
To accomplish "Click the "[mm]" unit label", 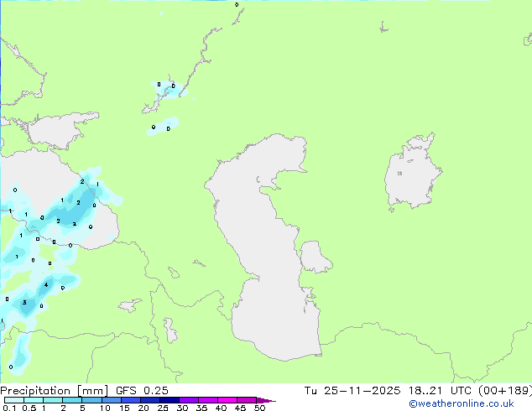I will coord(93,391).
